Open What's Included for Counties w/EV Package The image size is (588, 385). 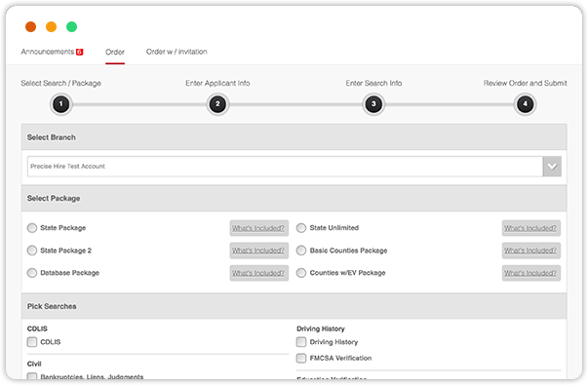pyautogui.click(x=531, y=273)
